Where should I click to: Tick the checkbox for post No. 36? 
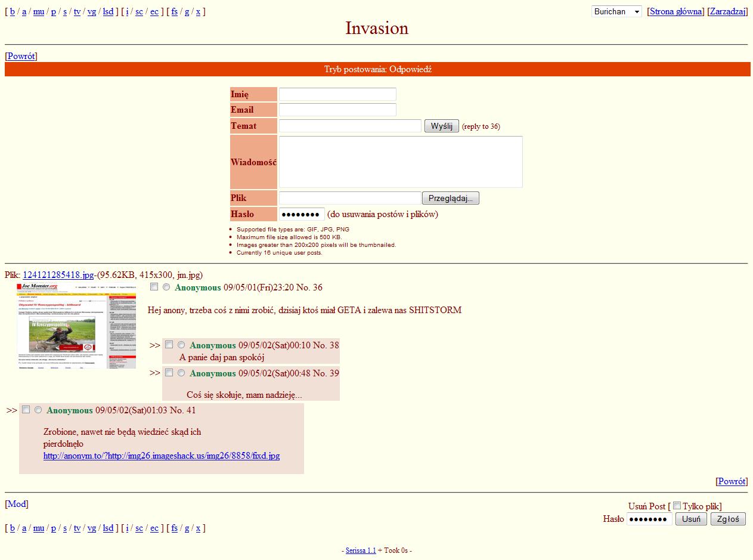pos(154,287)
